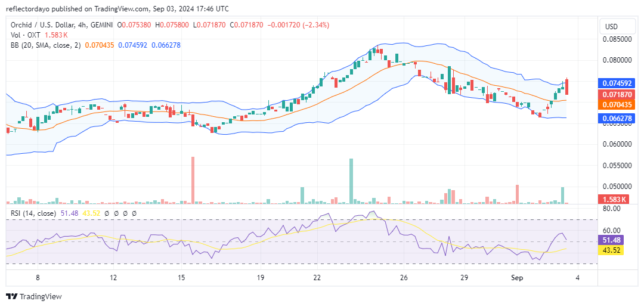Click the orange BB value 0.070435 in legend
The width and height of the screenshot is (644, 307).
tap(100, 45)
